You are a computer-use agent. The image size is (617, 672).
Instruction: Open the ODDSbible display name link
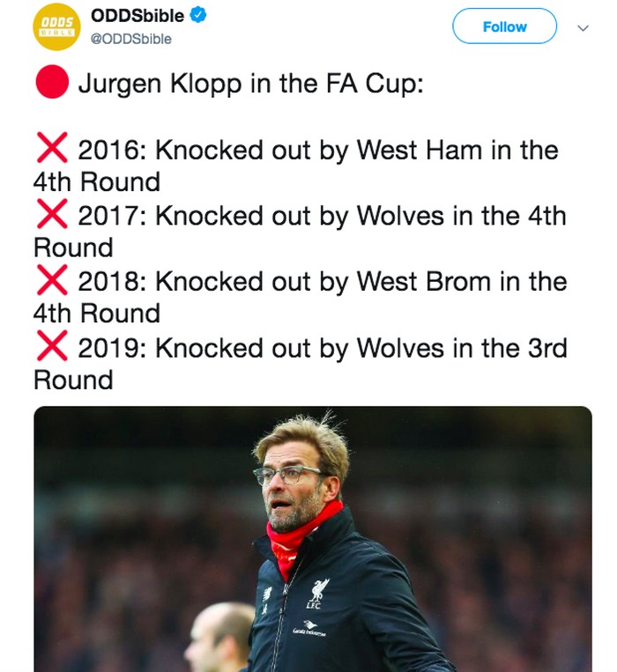(137, 16)
